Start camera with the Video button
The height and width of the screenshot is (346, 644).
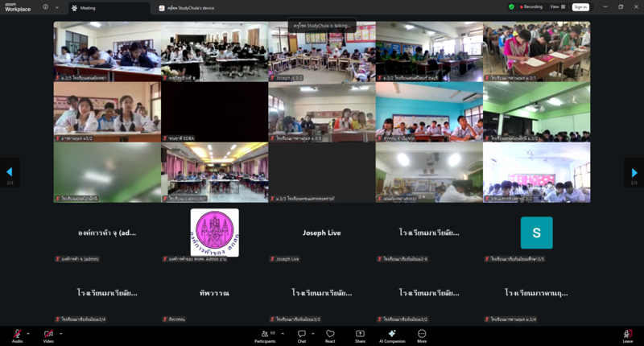point(48,336)
